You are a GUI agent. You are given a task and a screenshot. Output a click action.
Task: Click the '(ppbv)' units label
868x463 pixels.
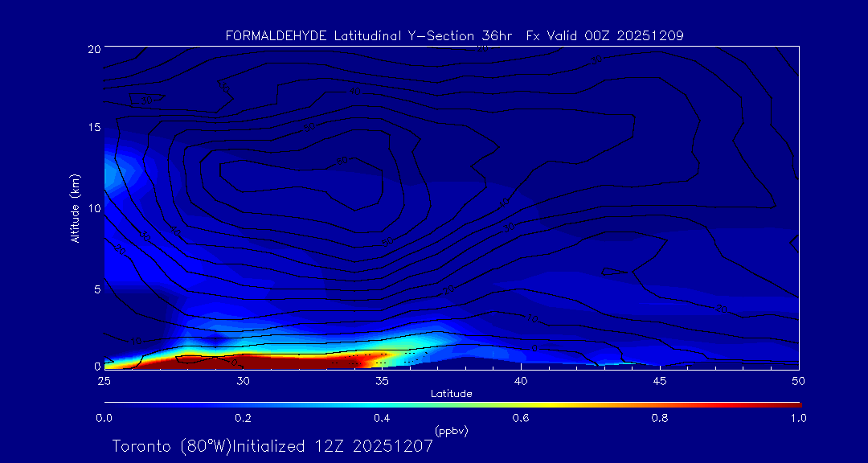[x=451, y=431]
